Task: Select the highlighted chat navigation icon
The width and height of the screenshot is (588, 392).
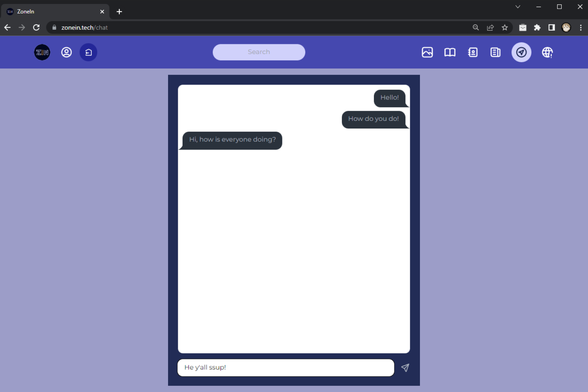Action: 521,52
